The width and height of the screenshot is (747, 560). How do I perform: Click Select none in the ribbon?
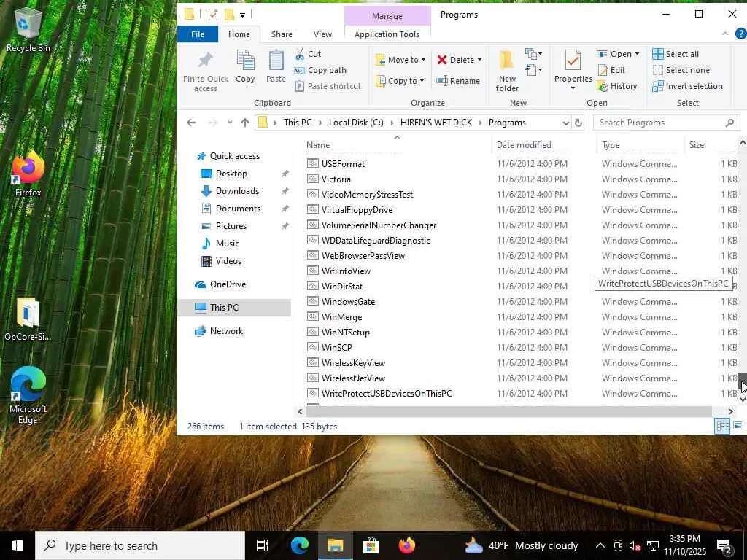tap(681, 70)
